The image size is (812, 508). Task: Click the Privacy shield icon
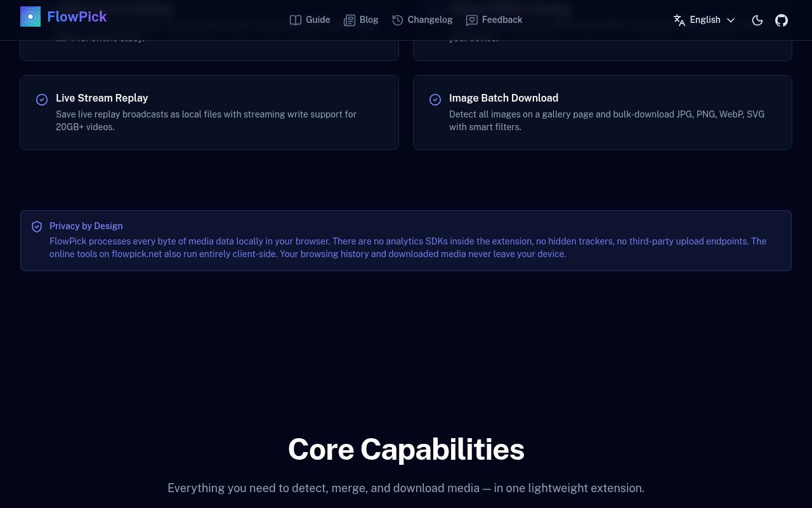[x=37, y=227]
